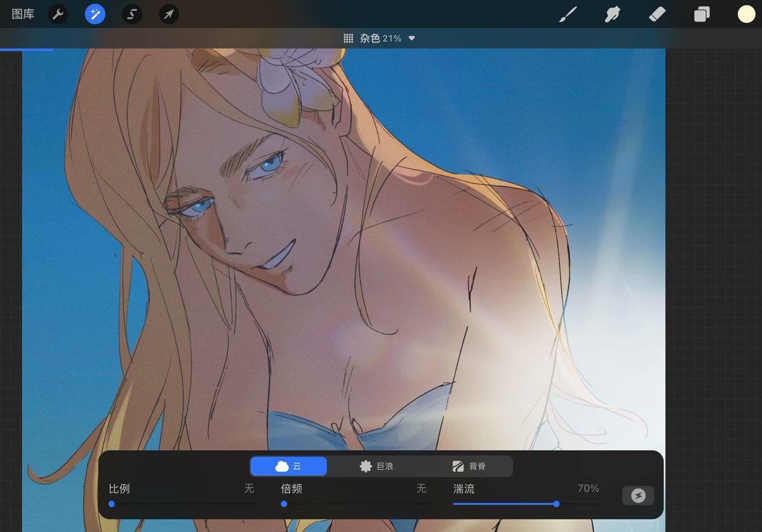Click the 比例 label
Image resolution: width=762 pixels, height=532 pixels.
[x=119, y=489]
